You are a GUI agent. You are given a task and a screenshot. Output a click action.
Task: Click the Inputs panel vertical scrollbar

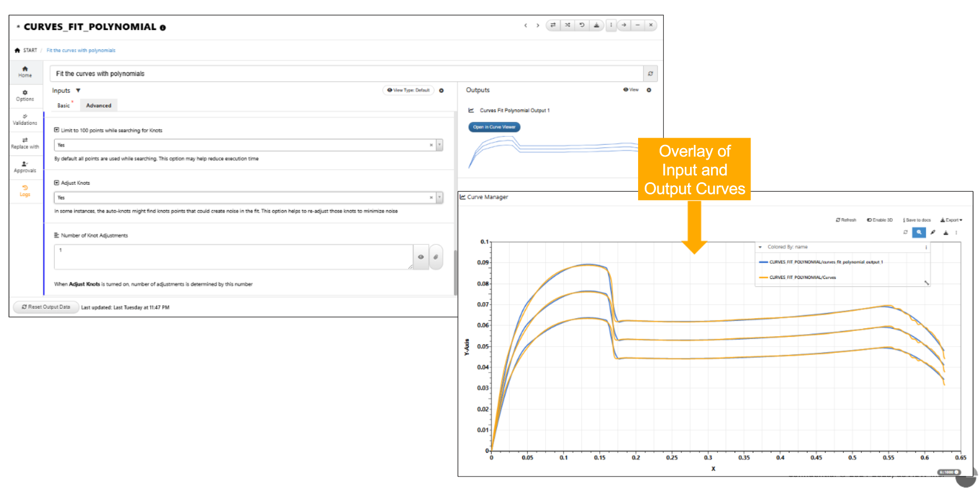tap(455, 272)
